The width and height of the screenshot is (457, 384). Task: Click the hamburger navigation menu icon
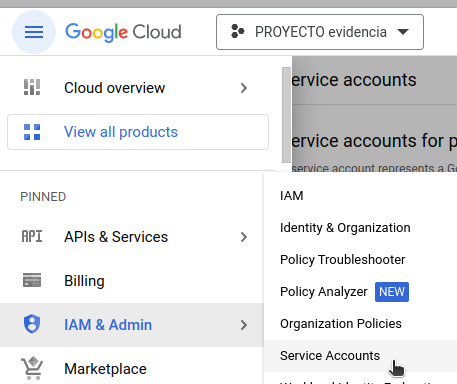tap(34, 32)
